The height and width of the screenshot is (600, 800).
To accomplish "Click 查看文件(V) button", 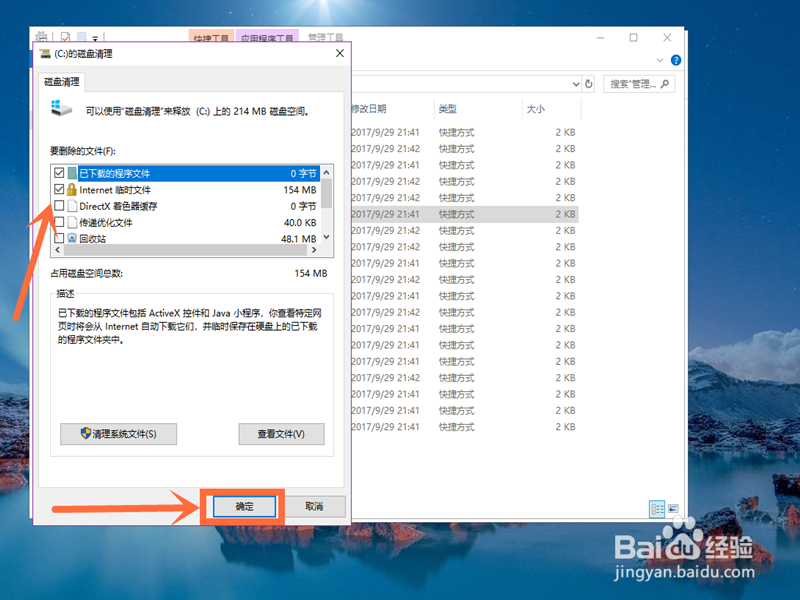I will click(281, 434).
